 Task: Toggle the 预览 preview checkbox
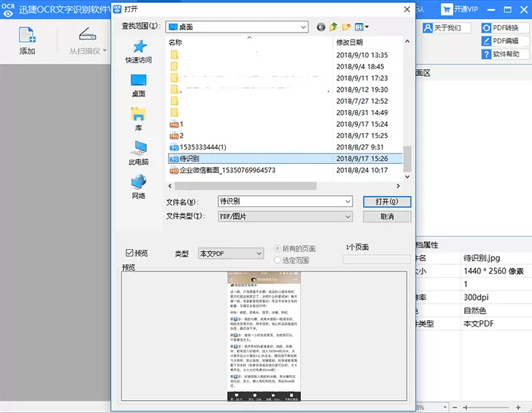coord(129,253)
